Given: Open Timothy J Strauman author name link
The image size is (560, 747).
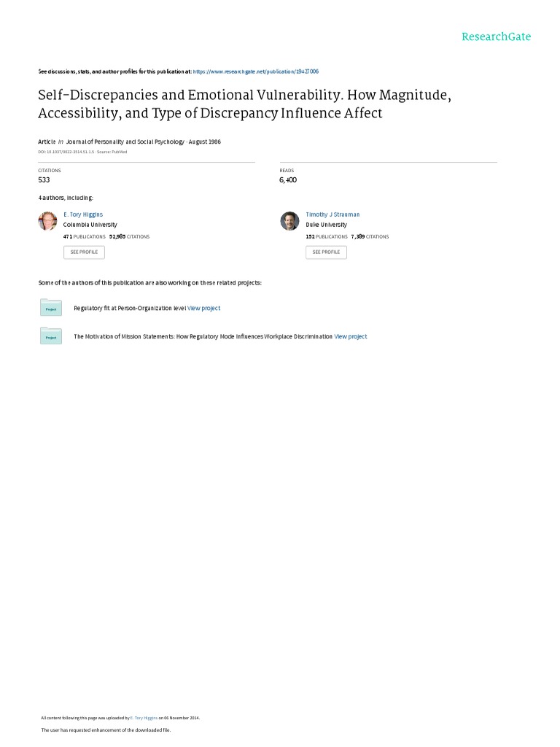Looking at the screenshot, I should point(332,214).
